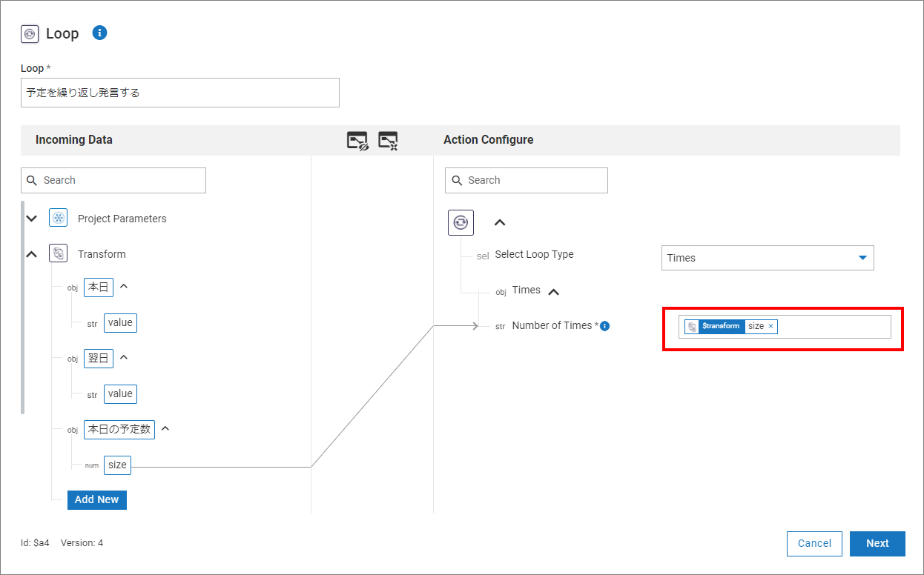
Task: Click the Transform action icon
Action: click(58, 254)
